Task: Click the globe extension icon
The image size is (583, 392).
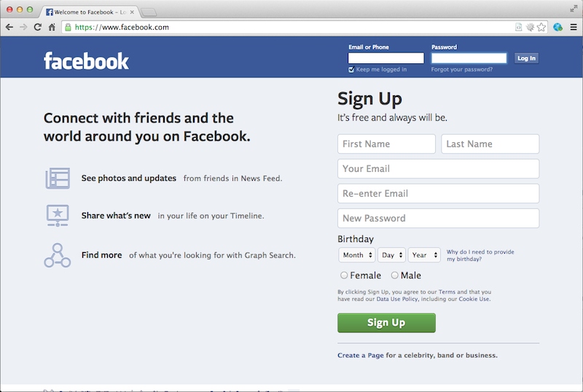Action: 557,27
